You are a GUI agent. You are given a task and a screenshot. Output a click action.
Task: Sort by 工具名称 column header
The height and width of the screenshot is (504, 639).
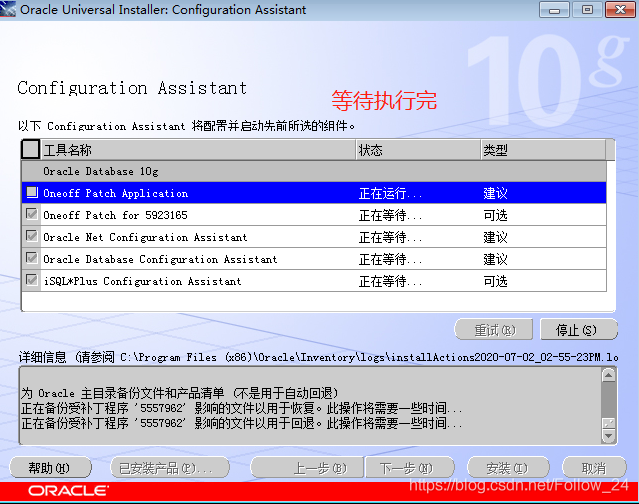click(198, 150)
